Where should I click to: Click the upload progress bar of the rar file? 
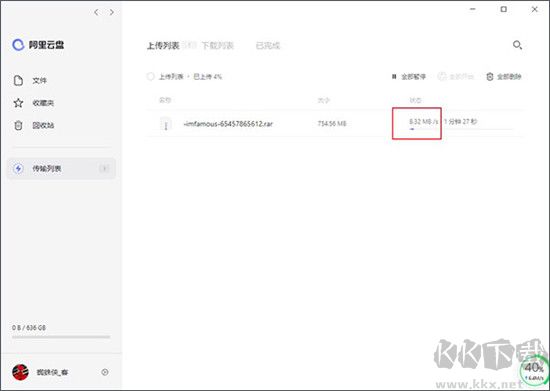461,129
